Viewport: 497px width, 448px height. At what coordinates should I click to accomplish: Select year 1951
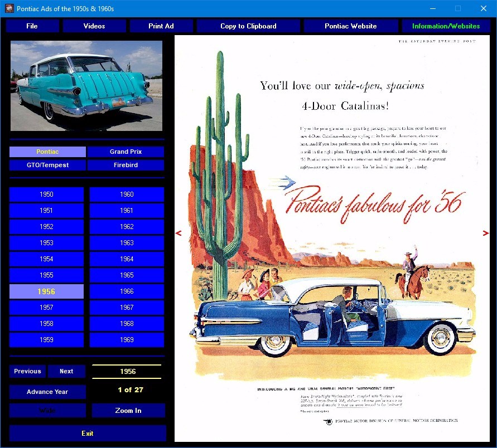click(x=47, y=211)
